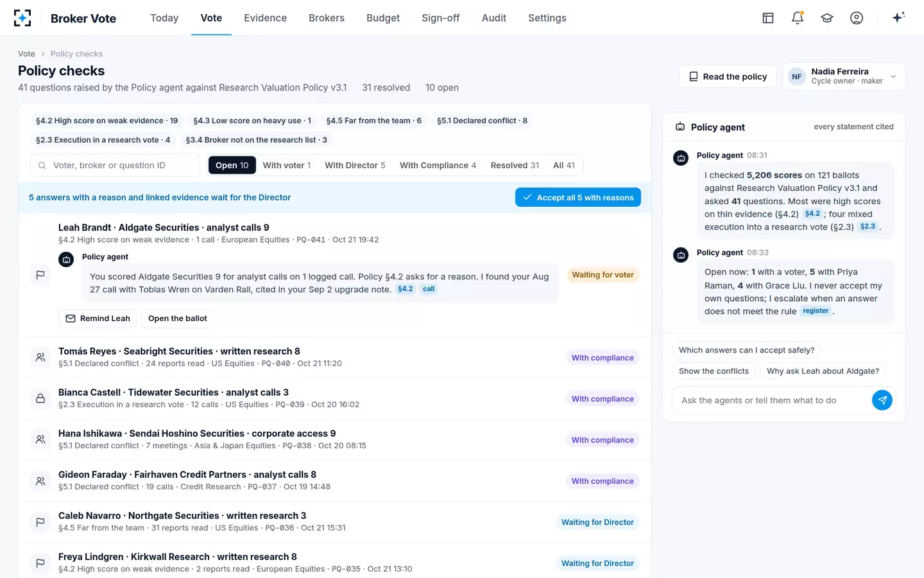Click the lock icon on Bianca Castell row
Image resolution: width=924 pixels, height=578 pixels.
tap(40, 398)
